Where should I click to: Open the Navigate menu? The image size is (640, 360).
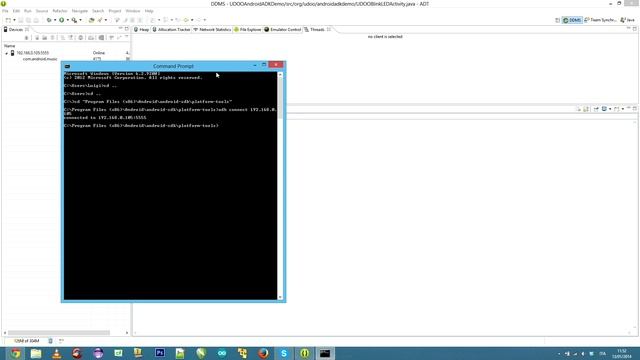tap(80, 11)
